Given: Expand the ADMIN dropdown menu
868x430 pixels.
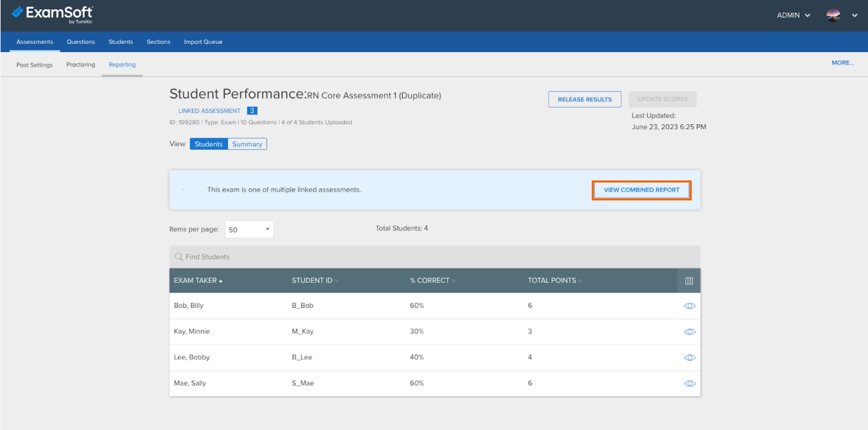Looking at the screenshot, I should (x=793, y=15).
